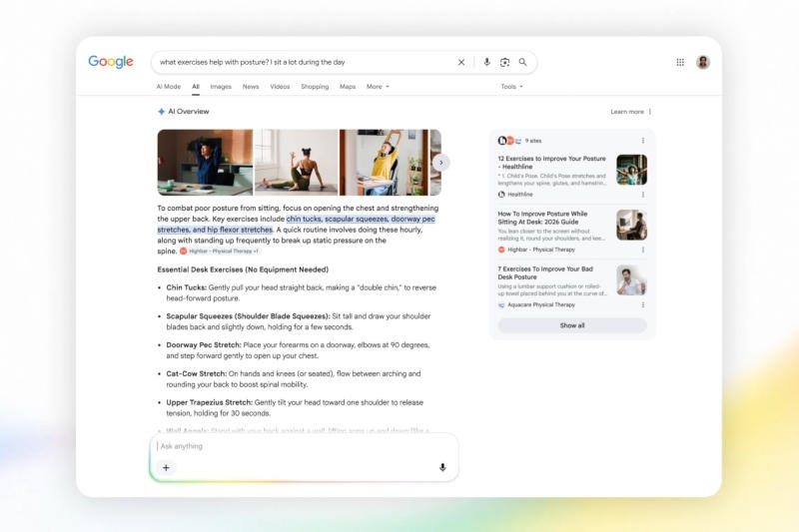799x532 pixels.
Task: Open the account profile avatar
Action: (x=703, y=62)
